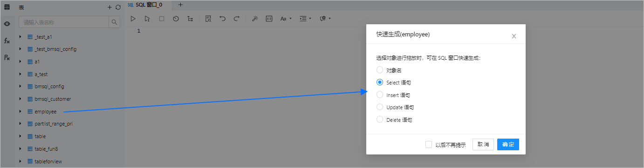The height and width of the screenshot is (168, 644).
Task: Click the 取消 button
Action: (x=483, y=145)
